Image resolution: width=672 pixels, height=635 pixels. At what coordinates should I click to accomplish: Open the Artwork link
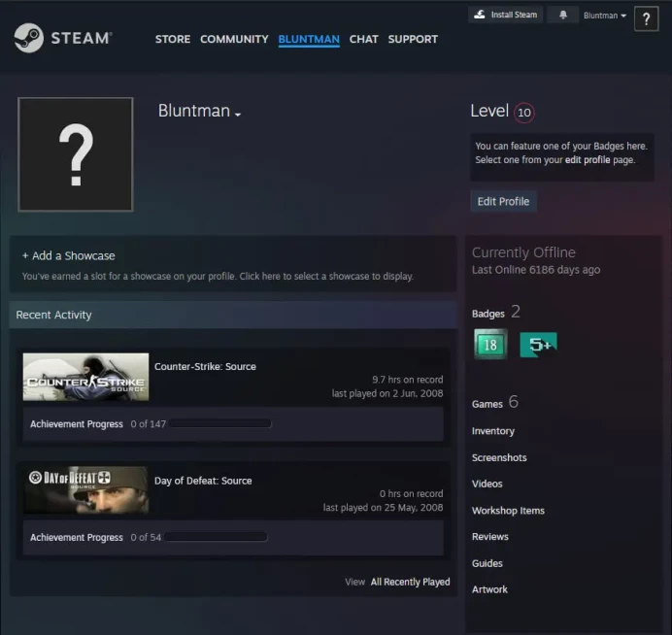pyautogui.click(x=489, y=589)
